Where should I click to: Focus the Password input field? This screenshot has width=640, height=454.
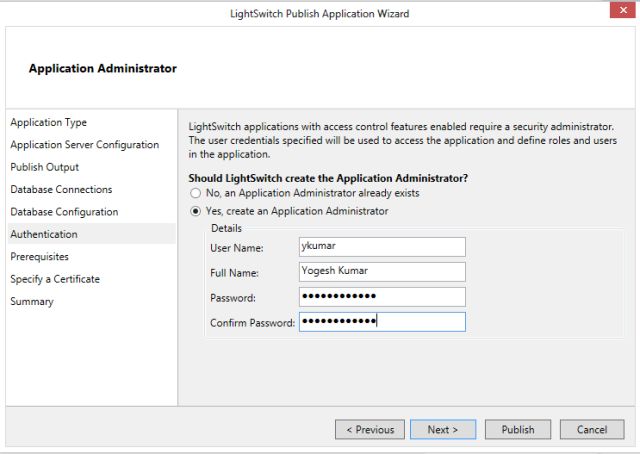tap(382, 297)
